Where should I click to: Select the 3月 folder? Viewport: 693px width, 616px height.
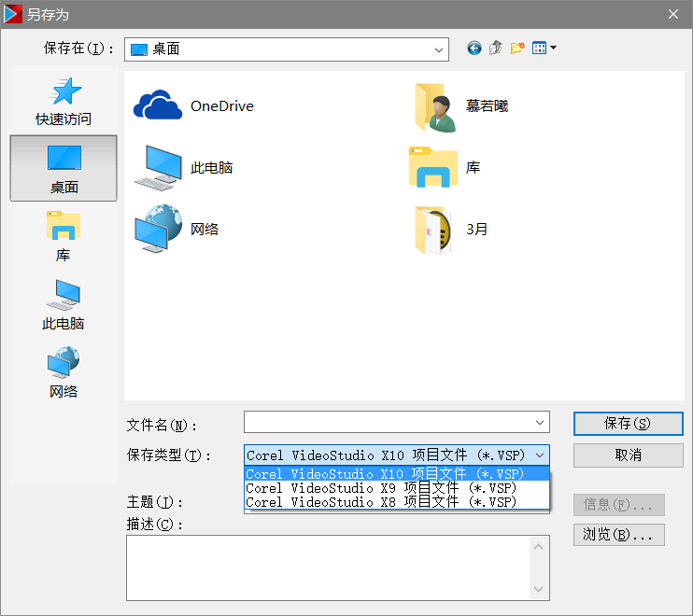(451, 230)
